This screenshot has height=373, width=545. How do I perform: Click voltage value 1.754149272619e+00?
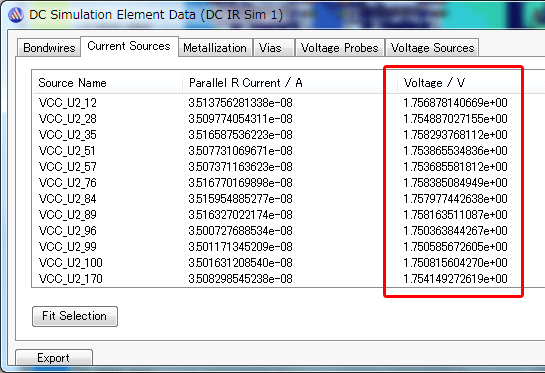[x=455, y=279]
